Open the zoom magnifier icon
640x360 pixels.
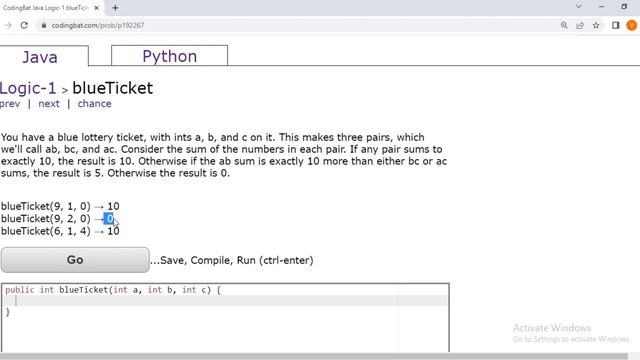click(564, 25)
